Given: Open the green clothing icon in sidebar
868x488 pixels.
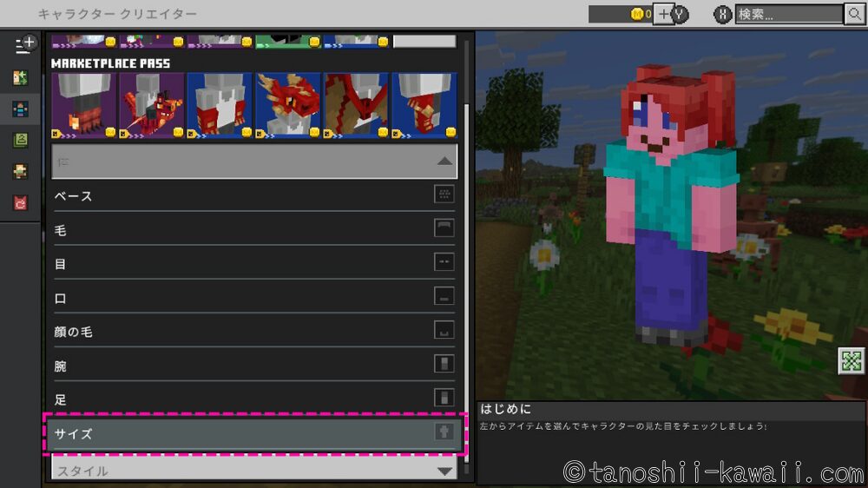Looking at the screenshot, I should (21, 140).
